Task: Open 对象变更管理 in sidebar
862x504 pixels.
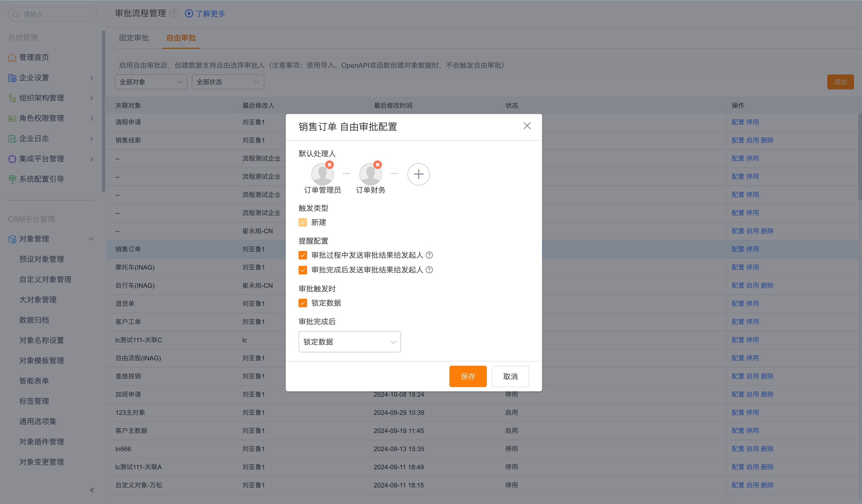Action: (x=41, y=462)
